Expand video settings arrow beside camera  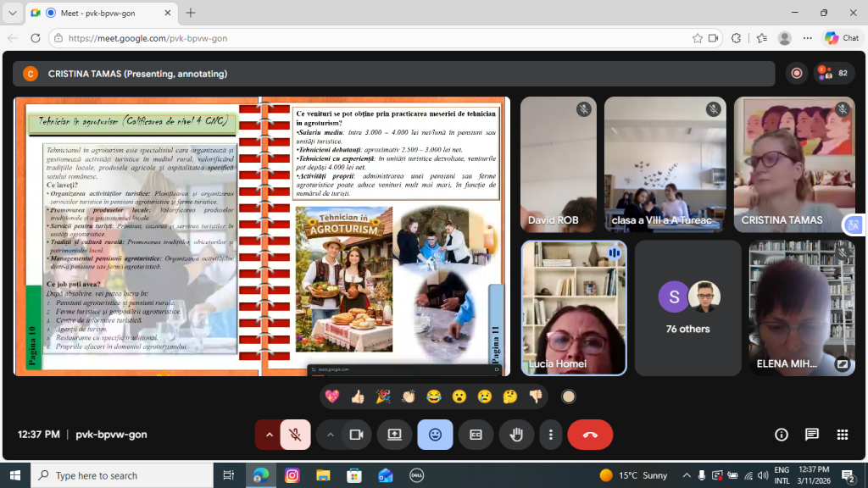[330, 435]
